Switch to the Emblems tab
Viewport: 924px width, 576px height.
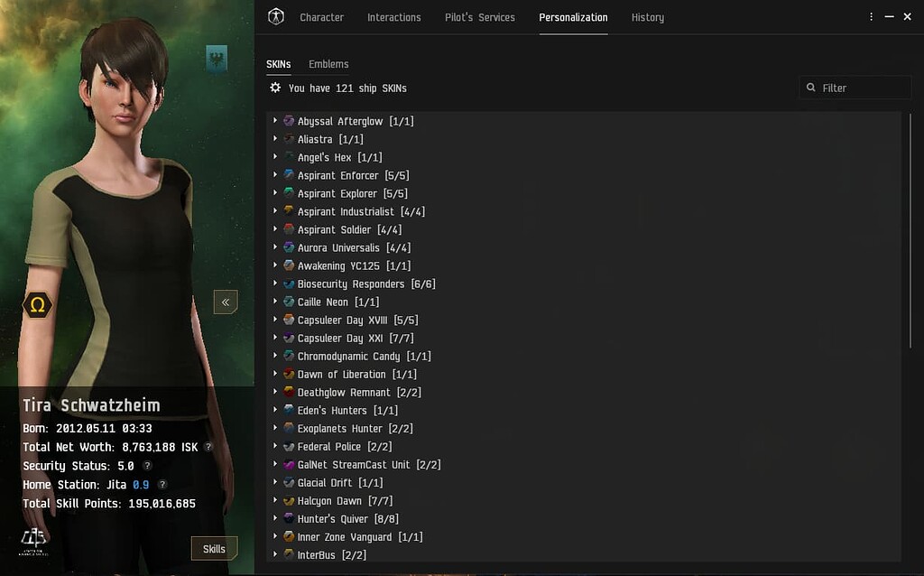click(328, 64)
